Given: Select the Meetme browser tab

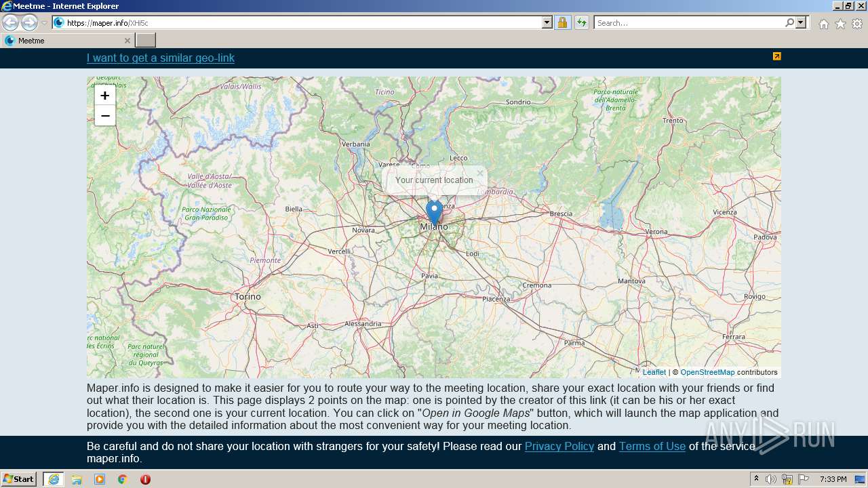Looking at the screenshot, I should pos(66,41).
